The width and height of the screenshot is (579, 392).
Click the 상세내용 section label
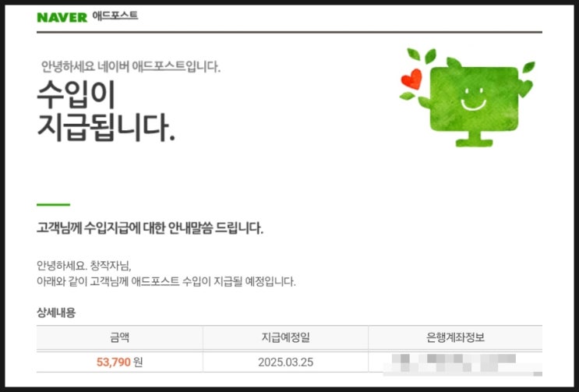point(56,313)
